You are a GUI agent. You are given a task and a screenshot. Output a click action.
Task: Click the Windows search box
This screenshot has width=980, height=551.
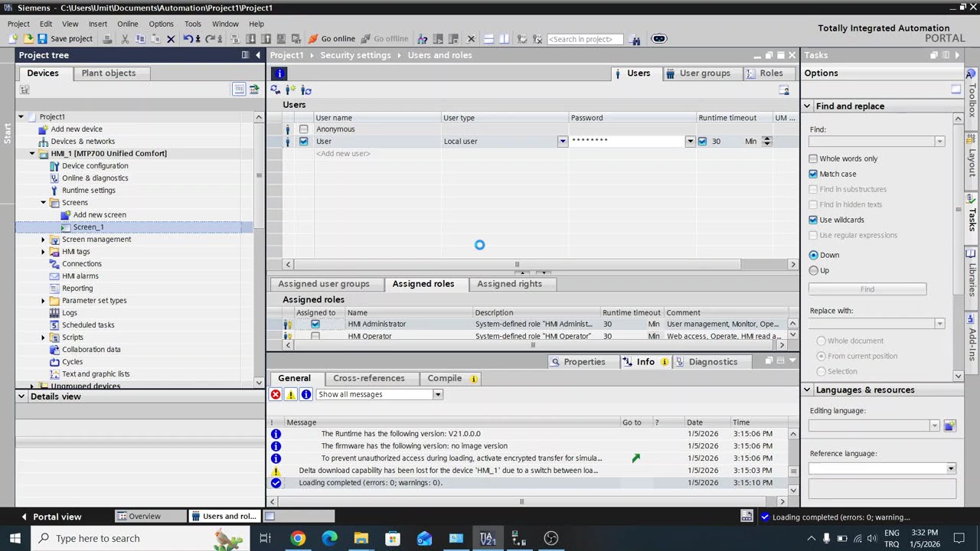[140, 539]
